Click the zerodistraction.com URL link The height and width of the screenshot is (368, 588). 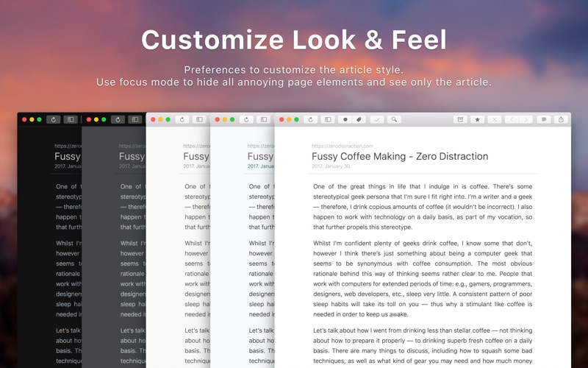tap(343, 146)
